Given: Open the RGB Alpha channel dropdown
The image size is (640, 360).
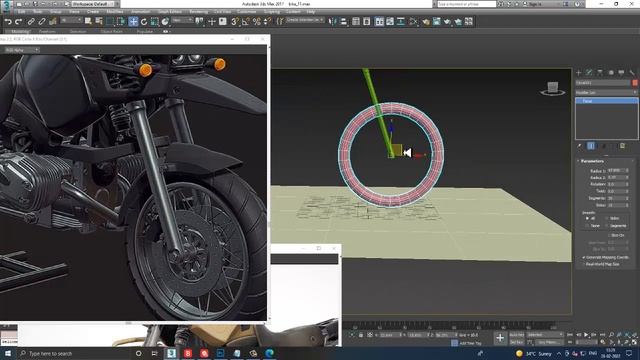Looking at the screenshot, I should coord(22,50).
